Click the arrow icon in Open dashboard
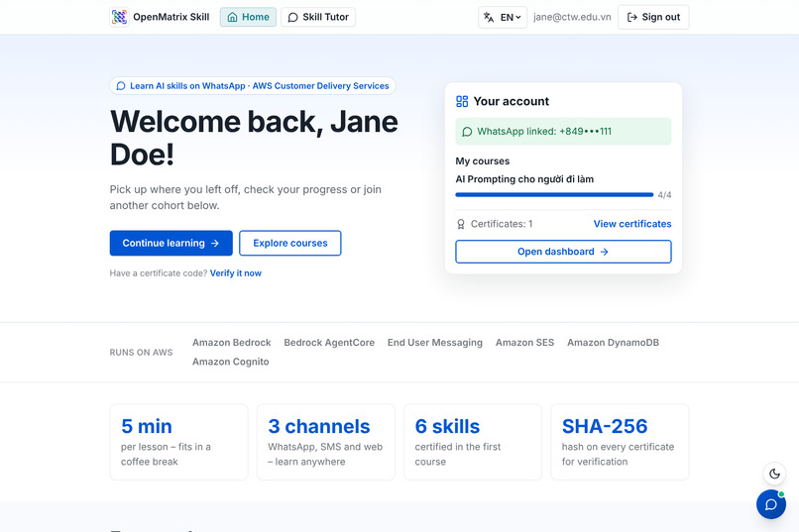 pyautogui.click(x=605, y=252)
